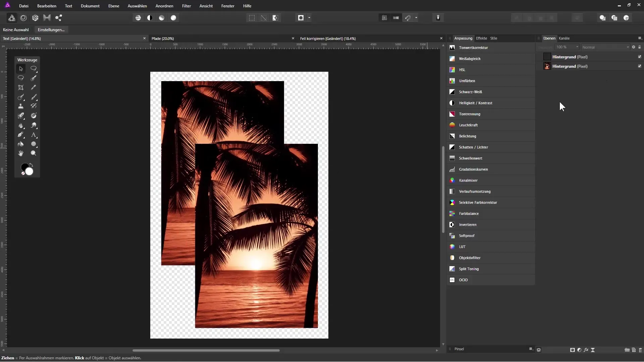This screenshot has width=644, height=362.
Task: Switch to the Photo Persona
Action: (x=11, y=18)
